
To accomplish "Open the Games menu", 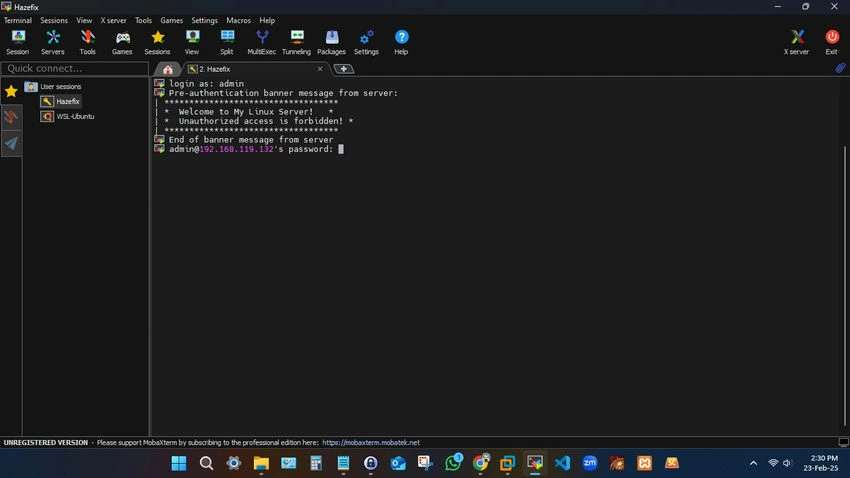I will pyautogui.click(x=172, y=20).
